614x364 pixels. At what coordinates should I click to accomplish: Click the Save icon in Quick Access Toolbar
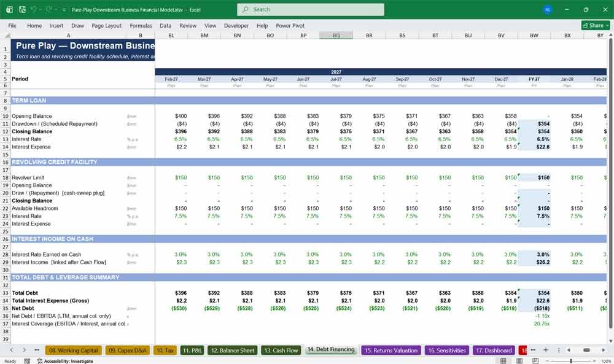pyautogui.click(x=22, y=9)
